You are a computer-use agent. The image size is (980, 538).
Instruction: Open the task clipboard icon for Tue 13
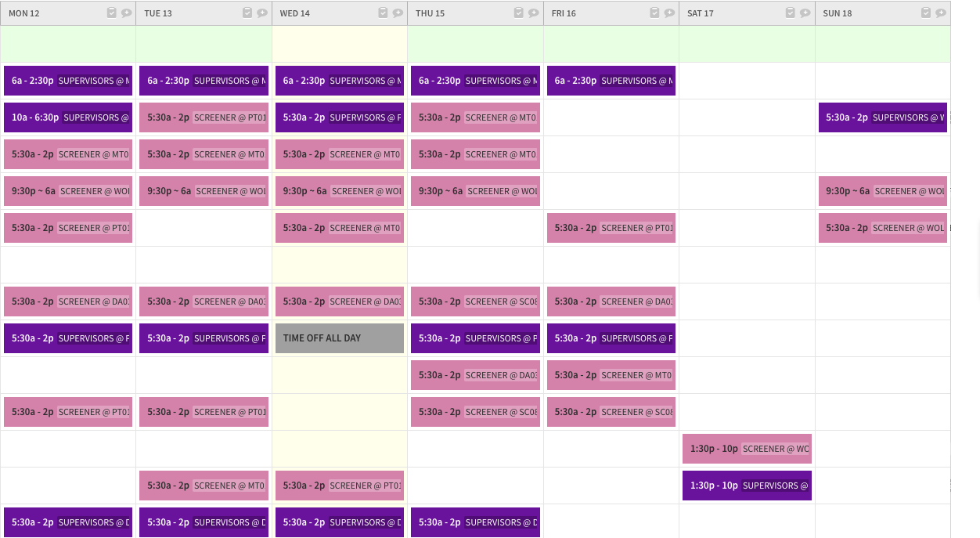pyautogui.click(x=247, y=13)
